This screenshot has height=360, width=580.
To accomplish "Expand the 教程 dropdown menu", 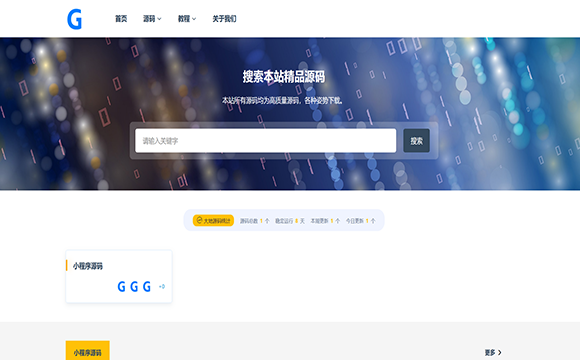I will pyautogui.click(x=187, y=18).
